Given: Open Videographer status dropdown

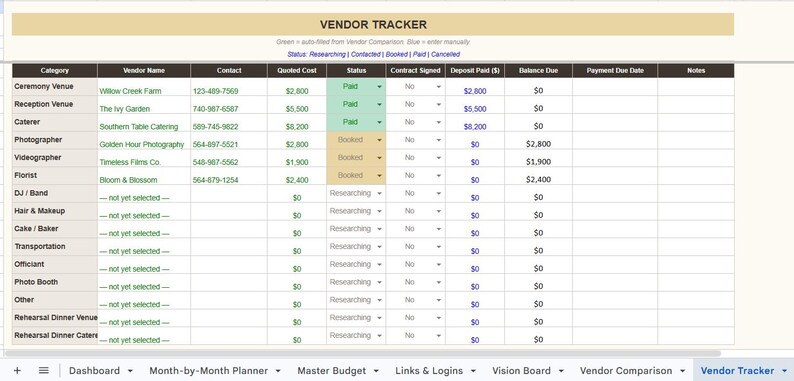Looking at the screenshot, I should tap(379, 158).
